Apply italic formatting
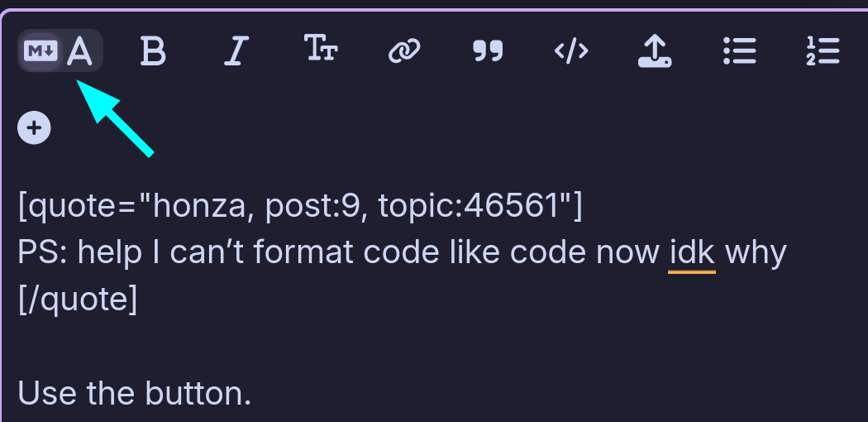The image size is (868, 422). pos(236,51)
